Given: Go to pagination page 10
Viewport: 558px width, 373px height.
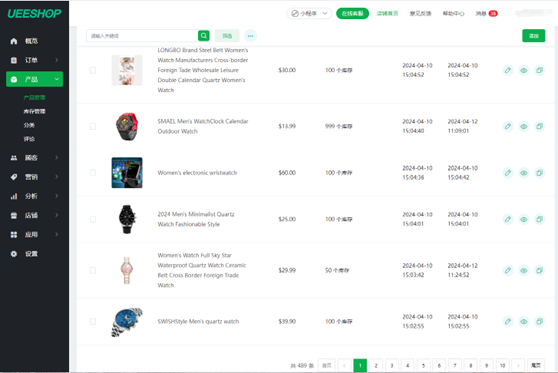Looking at the screenshot, I should pyautogui.click(x=502, y=365).
